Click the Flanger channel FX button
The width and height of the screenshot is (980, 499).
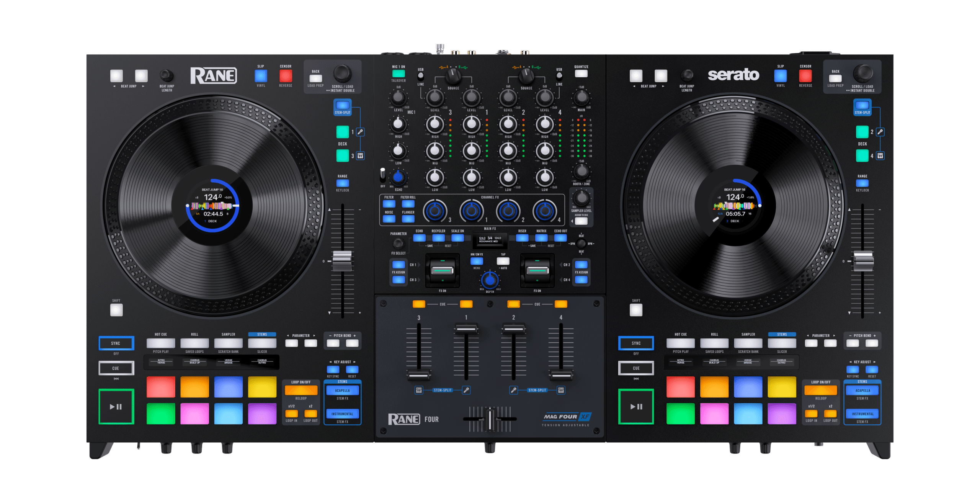(x=408, y=219)
